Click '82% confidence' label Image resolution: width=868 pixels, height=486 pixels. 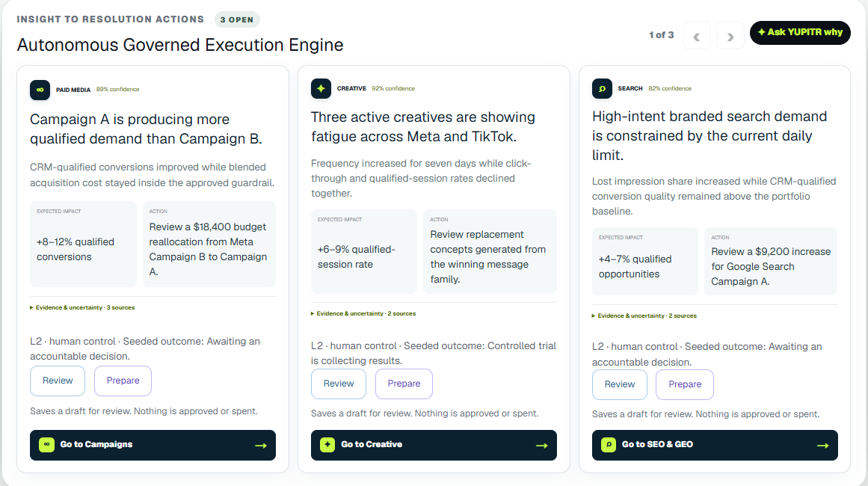(670, 88)
